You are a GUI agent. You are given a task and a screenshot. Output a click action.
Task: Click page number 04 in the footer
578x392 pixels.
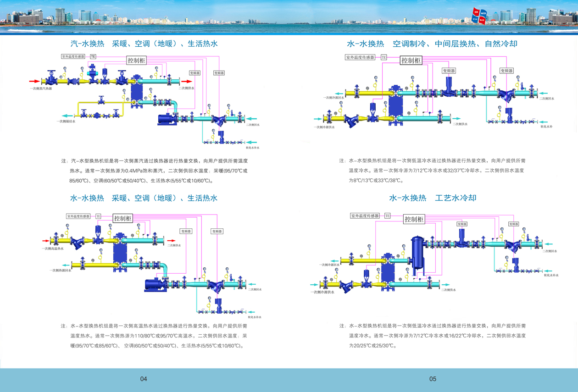[144, 379]
